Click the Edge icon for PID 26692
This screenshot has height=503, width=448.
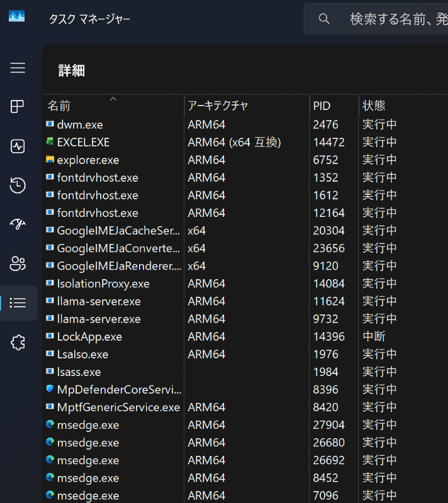(x=50, y=460)
